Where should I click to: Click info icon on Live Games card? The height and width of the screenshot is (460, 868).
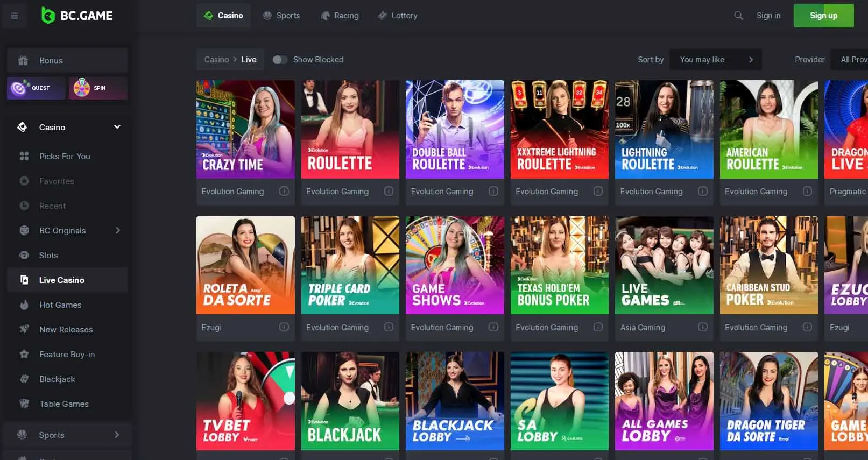pyautogui.click(x=702, y=327)
